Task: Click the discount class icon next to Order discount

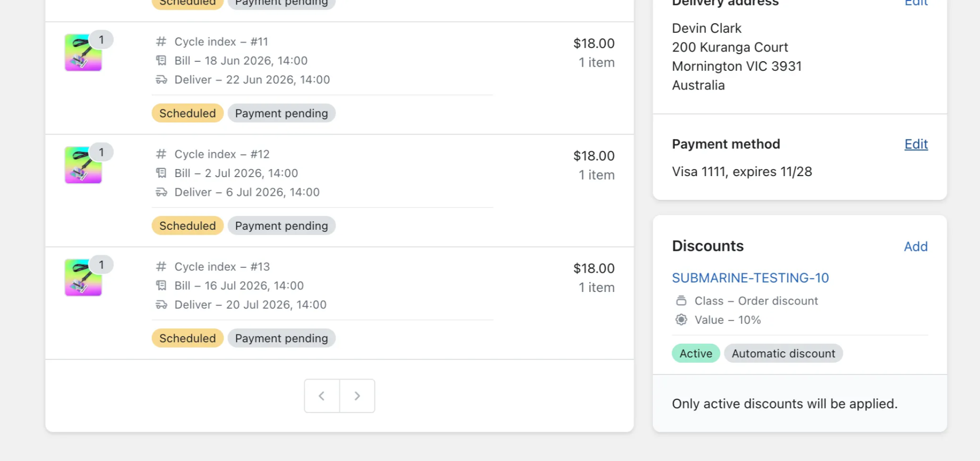Action: (x=681, y=301)
